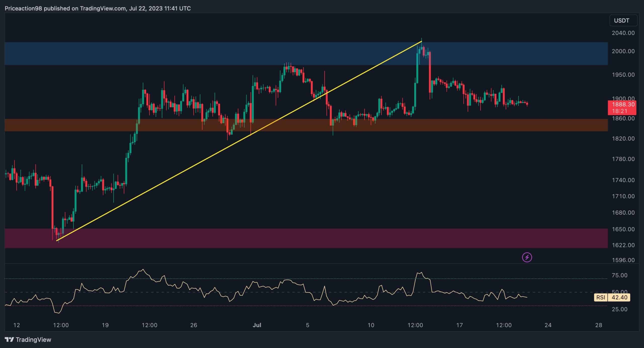Click the 2000.00 price axis label
The height and width of the screenshot is (348, 644).
pos(623,51)
